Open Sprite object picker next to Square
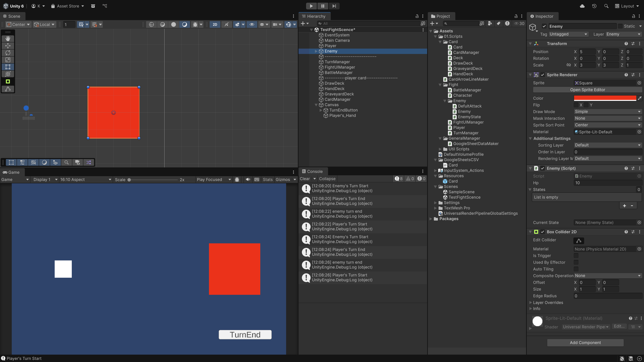This screenshot has width=644, height=362. (x=639, y=83)
